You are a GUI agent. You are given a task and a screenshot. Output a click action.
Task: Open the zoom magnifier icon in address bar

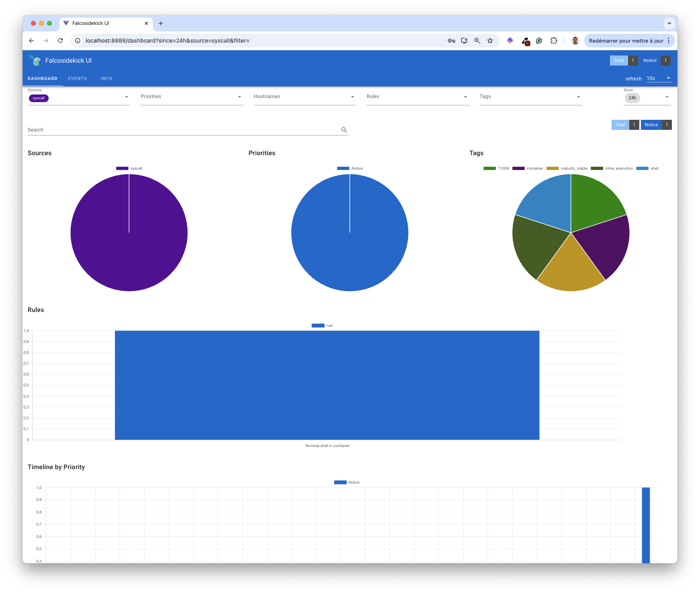tap(477, 41)
